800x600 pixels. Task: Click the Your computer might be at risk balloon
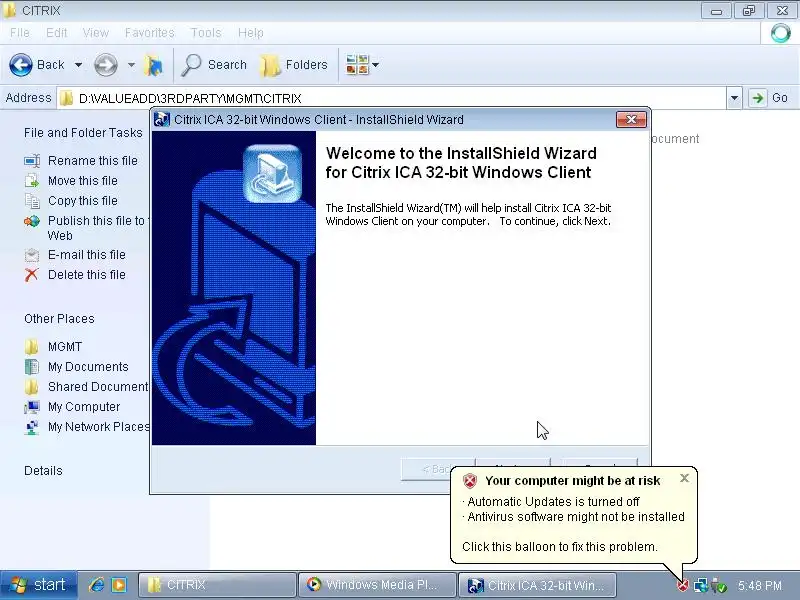pyautogui.click(x=573, y=514)
